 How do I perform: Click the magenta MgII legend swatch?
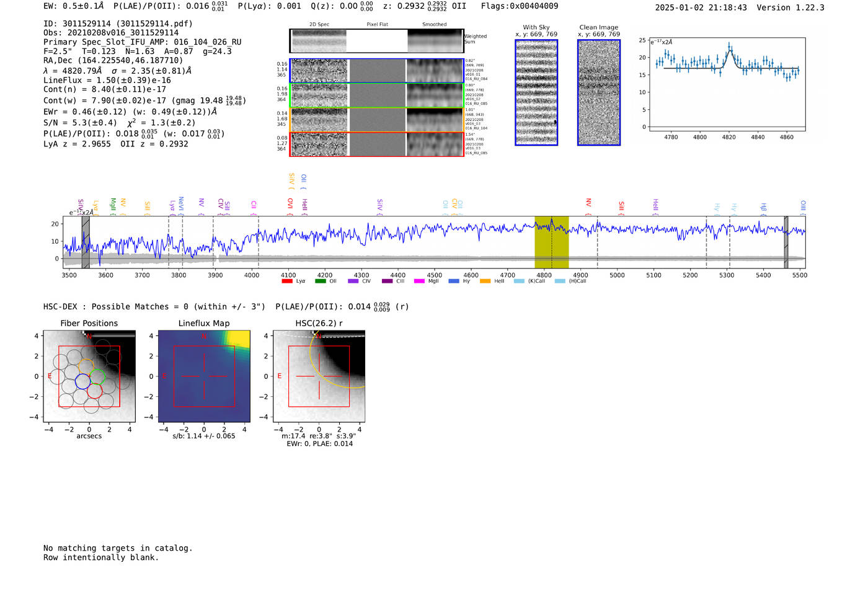419,282
